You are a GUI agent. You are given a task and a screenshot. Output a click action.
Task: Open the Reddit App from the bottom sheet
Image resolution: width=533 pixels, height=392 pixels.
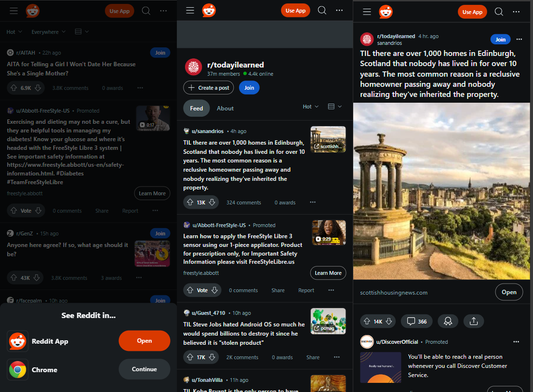point(144,341)
